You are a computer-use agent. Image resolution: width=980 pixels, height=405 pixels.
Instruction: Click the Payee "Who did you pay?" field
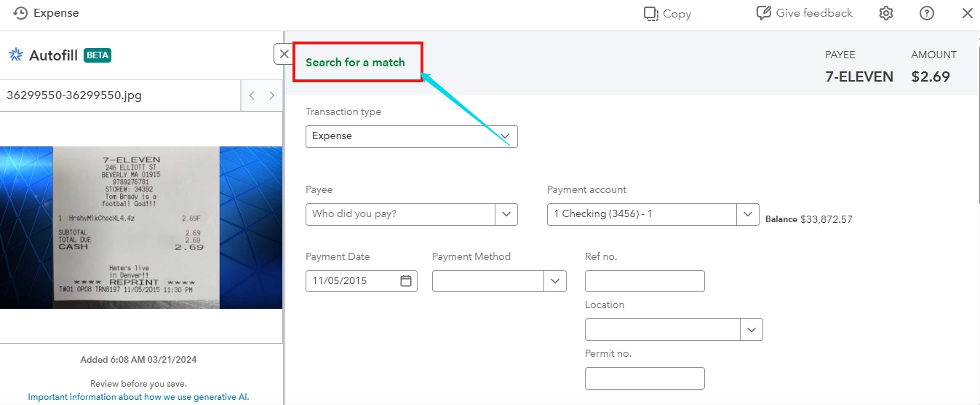point(401,214)
